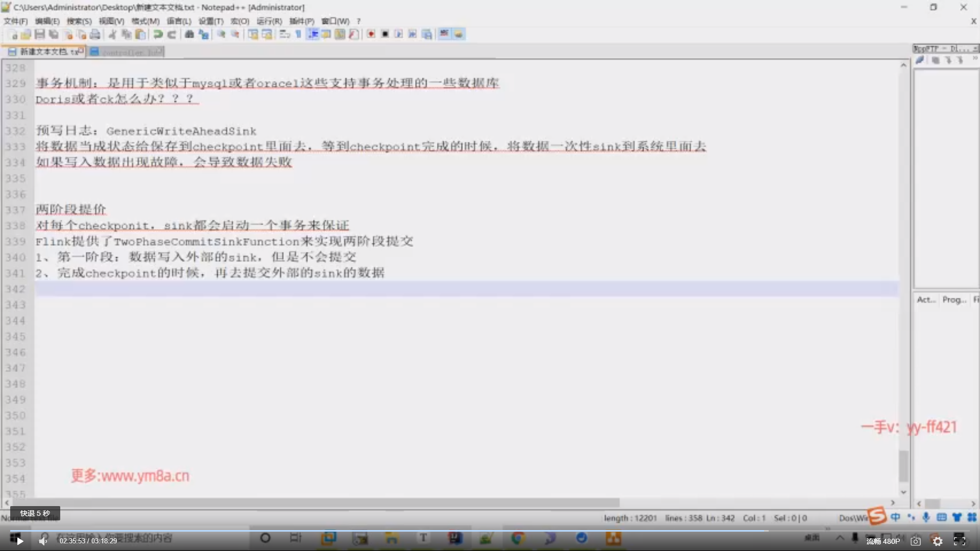Click the 快退 5 秒 rewind button
The height and width of the screenshot is (551, 980).
pyautogui.click(x=35, y=513)
